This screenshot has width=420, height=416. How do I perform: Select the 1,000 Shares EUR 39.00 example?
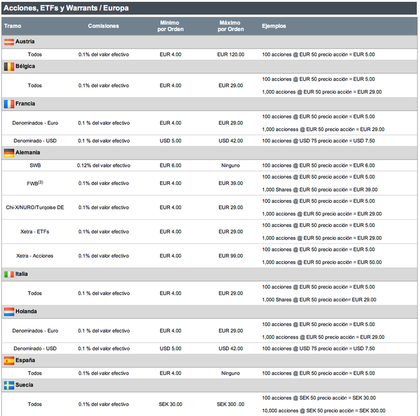pyautogui.click(x=320, y=190)
